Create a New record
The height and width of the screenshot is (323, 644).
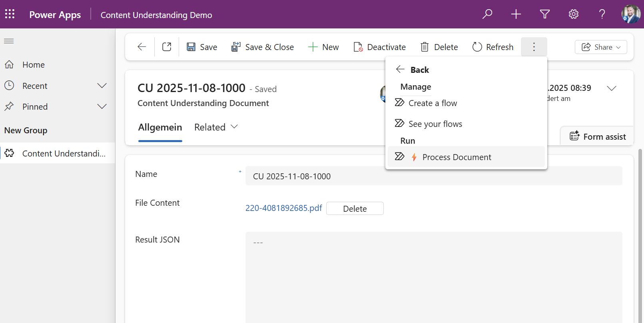pyautogui.click(x=323, y=47)
